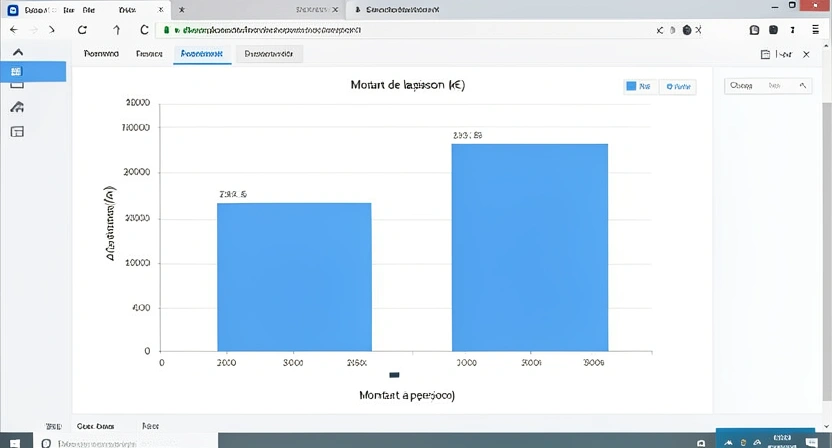Click the up arrow in the navigation bar

(x=116, y=30)
